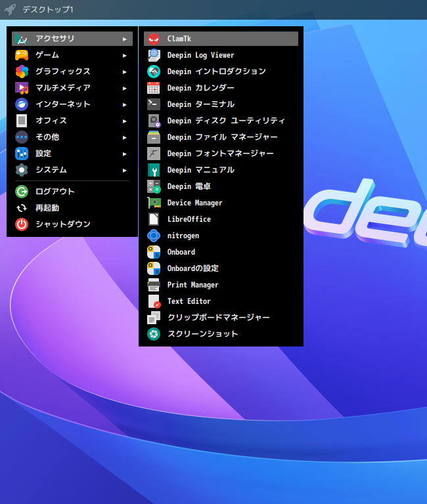This screenshot has width=427, height=504.
Task: Click the Deepin 電卓 label
Action: pos(189,186)
